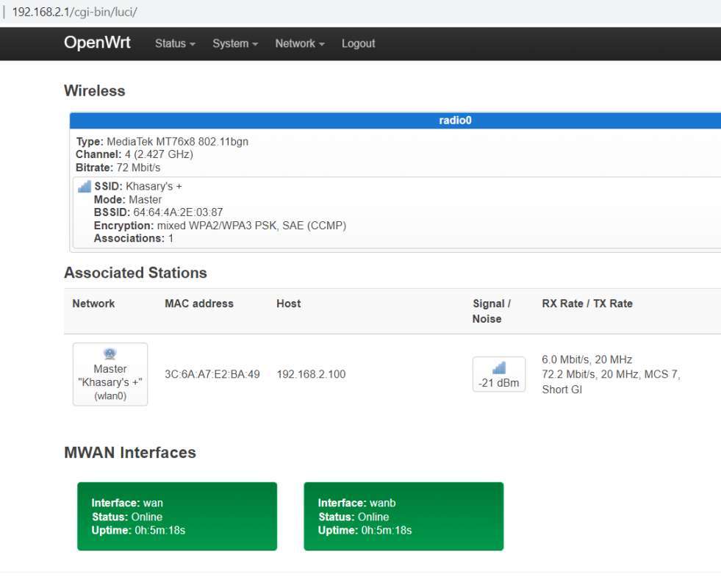Click host 192.168.2.100 entry
Image resolution: width=721 pixels, height=588 pixels.
(311, 374)
